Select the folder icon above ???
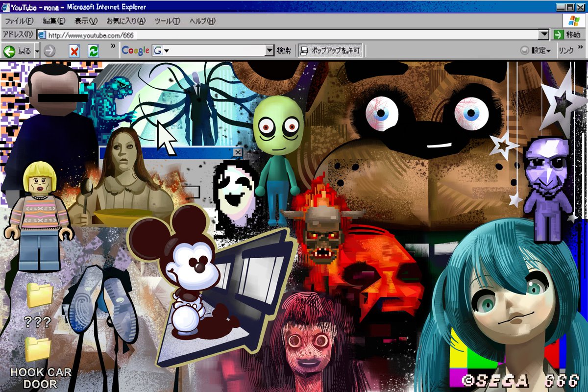 (40, 295)
